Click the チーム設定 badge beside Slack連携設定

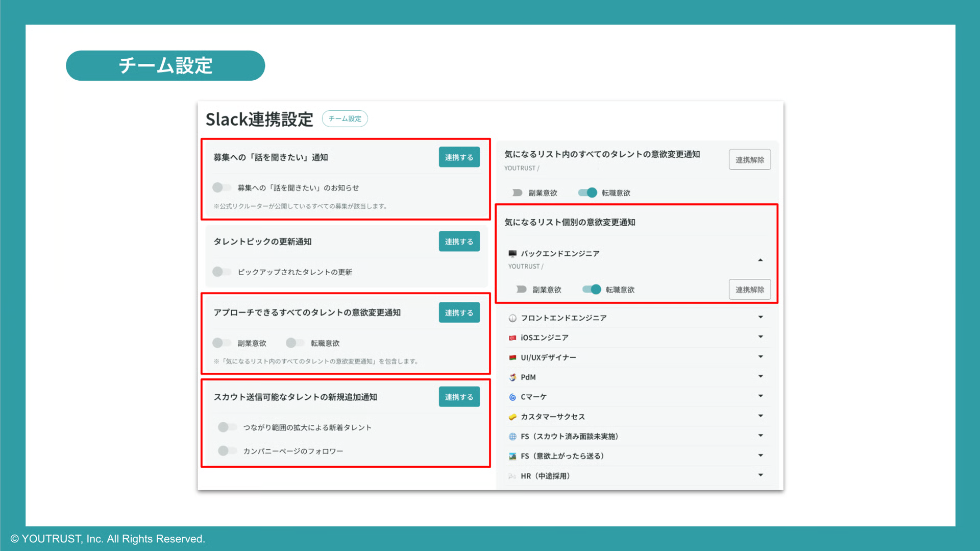click(345, 118)
